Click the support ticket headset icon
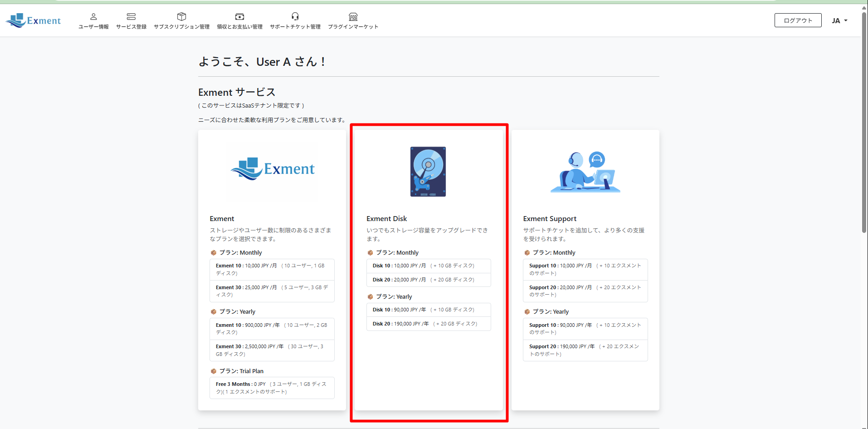This screenshot has width=868, height=429. 295,17
